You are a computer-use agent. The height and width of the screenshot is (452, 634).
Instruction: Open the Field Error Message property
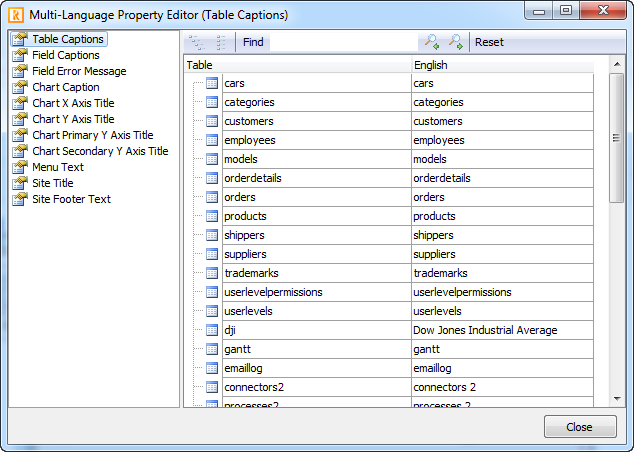tap(79, 71)
